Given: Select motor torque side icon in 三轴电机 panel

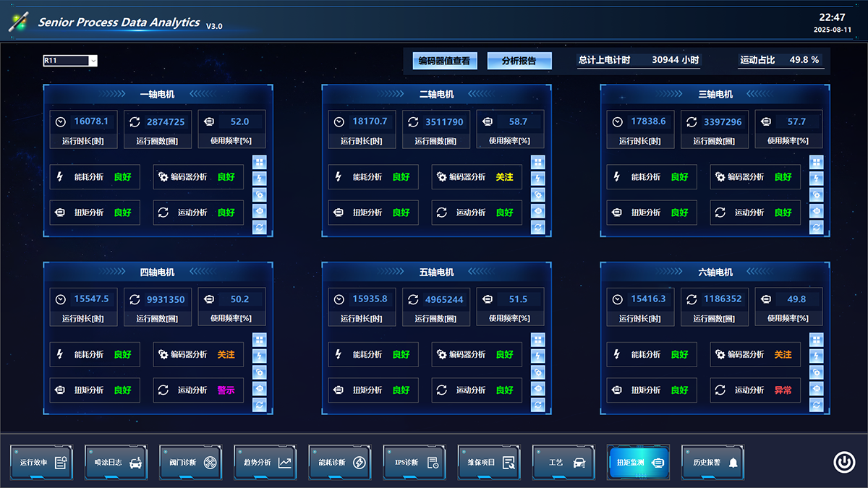Looking at the screenshot, I should click(x=816, y=211).
